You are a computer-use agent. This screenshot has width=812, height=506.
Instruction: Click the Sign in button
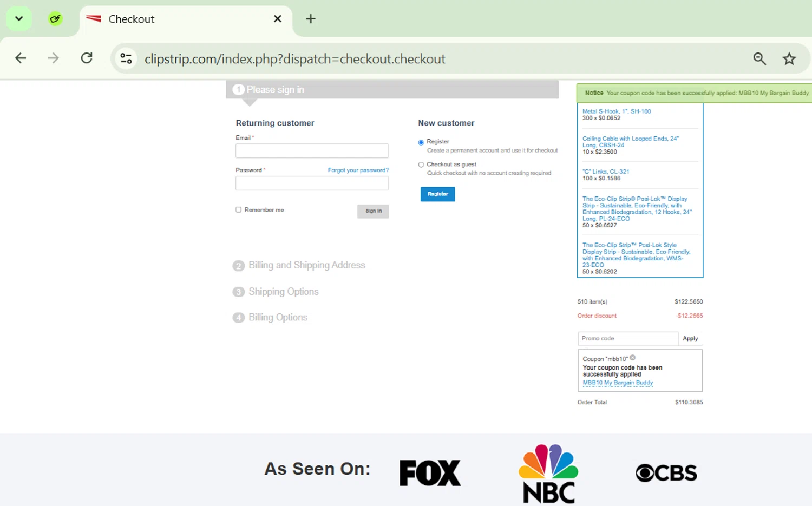click(373, 211)
